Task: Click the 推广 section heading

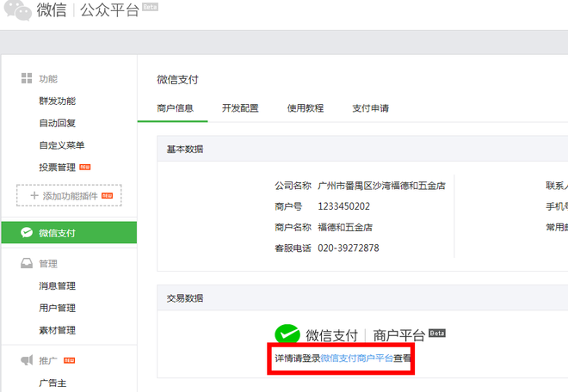Action: (x=48, y=360)
